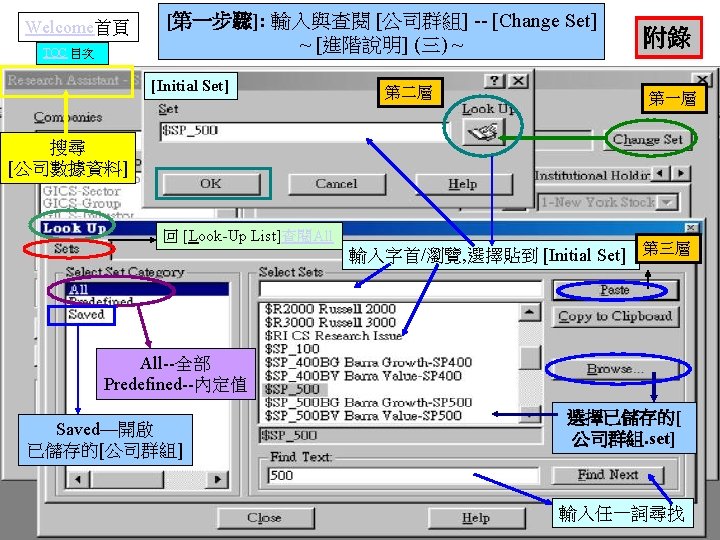720x540 pixels.
Task: Open the TOC table of contents link
Action: [x=55, y=53]
